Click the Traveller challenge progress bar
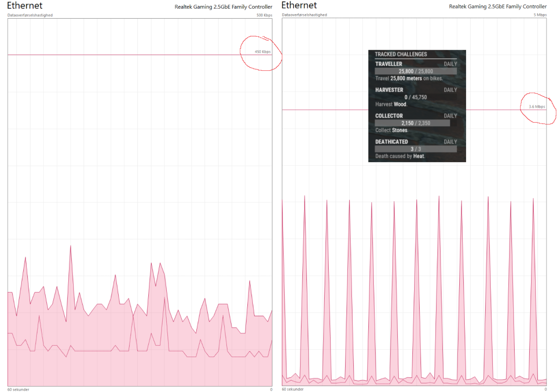The height and width of the screenshot is (392, 557). (x=416, y=71)
